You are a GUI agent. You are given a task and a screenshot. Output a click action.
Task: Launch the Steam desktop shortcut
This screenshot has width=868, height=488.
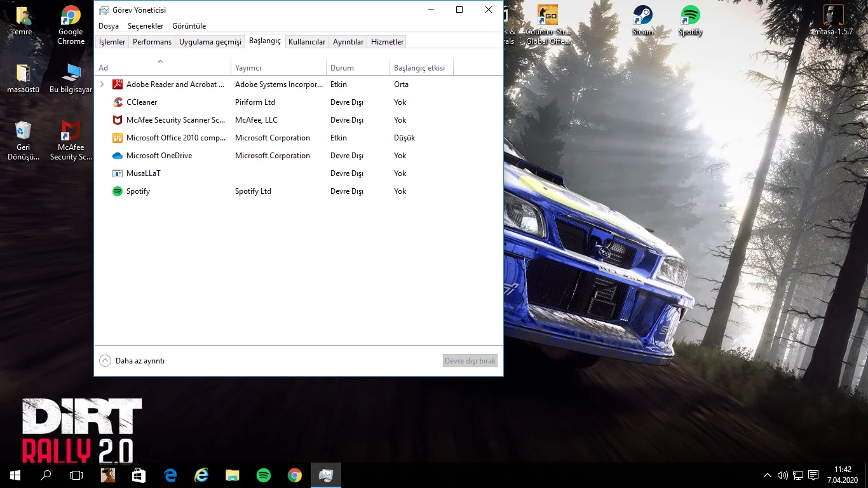tap(642, 21)
